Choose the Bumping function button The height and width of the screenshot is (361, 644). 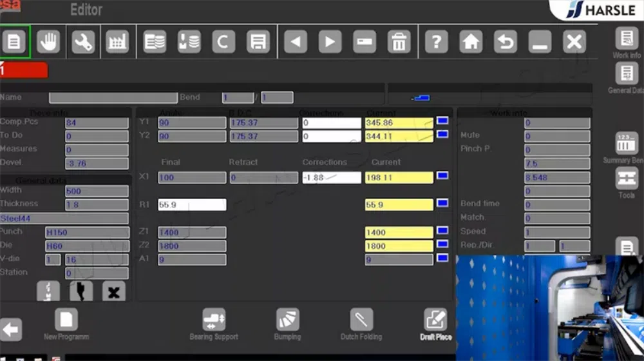(287, 324)
